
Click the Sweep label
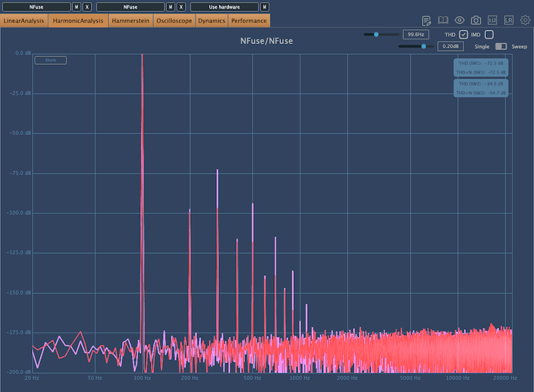click(x=519, y=47)
